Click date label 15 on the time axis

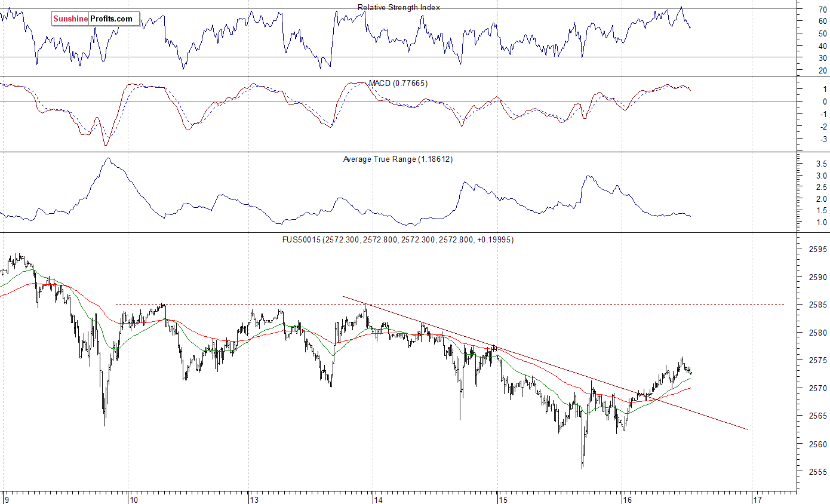(503, 499)
